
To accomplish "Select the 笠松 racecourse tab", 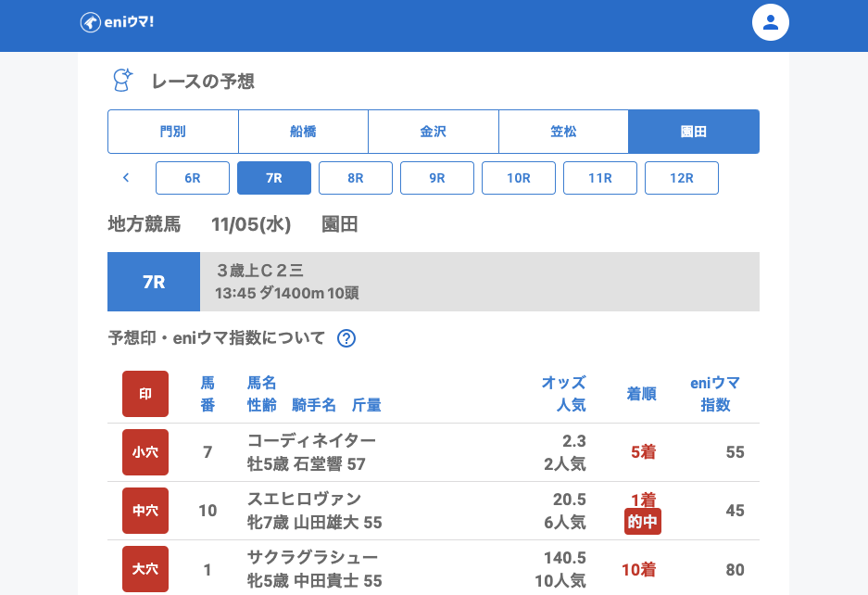I will tap(563, 132).
